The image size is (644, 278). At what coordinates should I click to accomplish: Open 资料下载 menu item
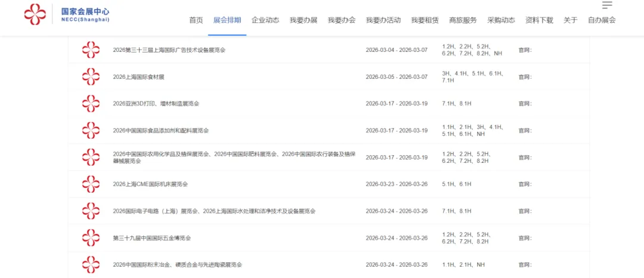click(539, 20)
